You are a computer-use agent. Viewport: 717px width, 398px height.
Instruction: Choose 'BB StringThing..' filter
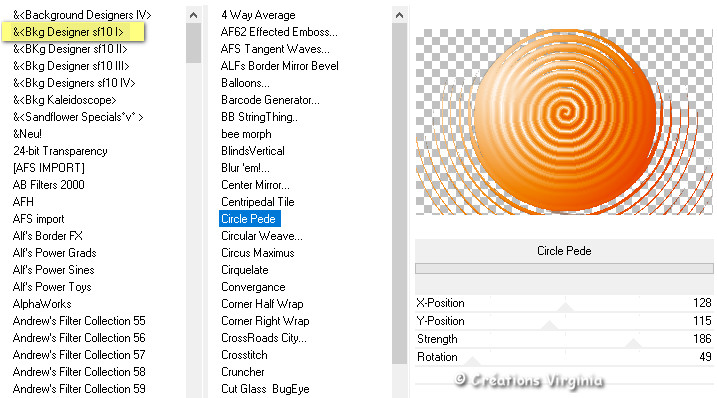(x=259, y=117)
